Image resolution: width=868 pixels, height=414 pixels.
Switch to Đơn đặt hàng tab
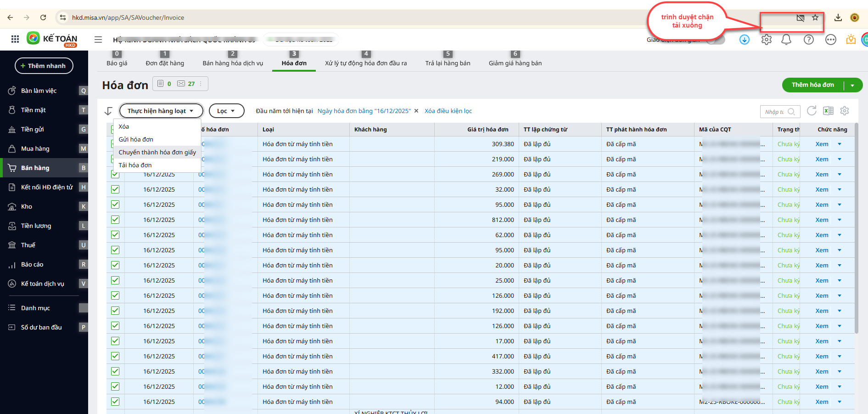point(165,63)
